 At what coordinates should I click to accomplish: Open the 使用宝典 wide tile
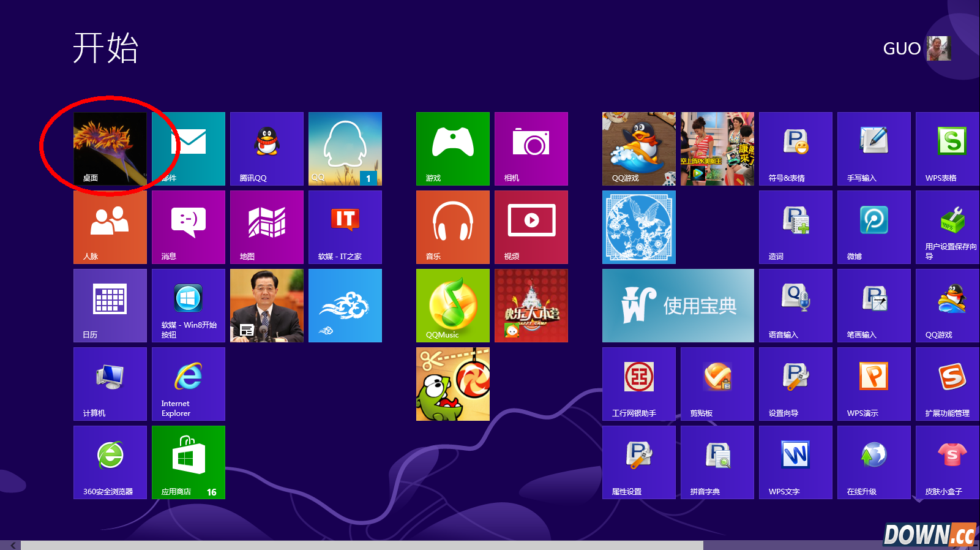678,306
